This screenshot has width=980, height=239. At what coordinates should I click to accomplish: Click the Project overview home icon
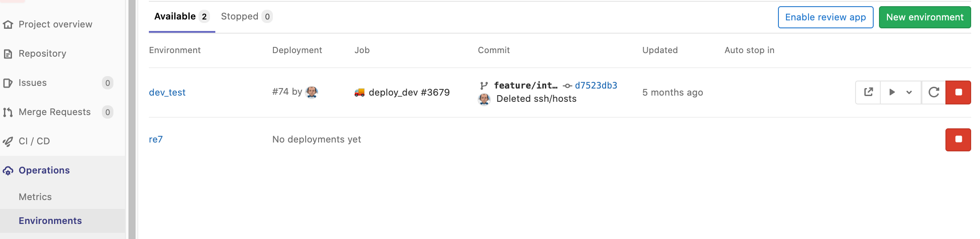click(x=8, y=25)
